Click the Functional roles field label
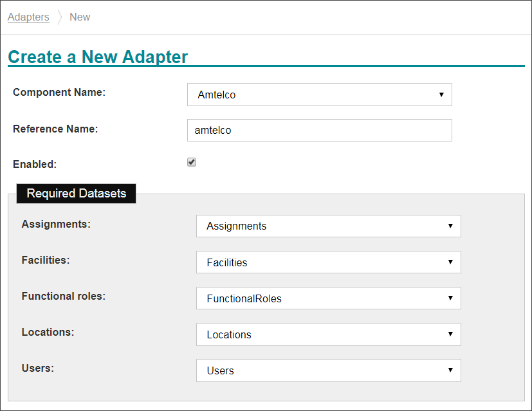Image resolution: width=532 pixels, height=411 pixels. 64,297
